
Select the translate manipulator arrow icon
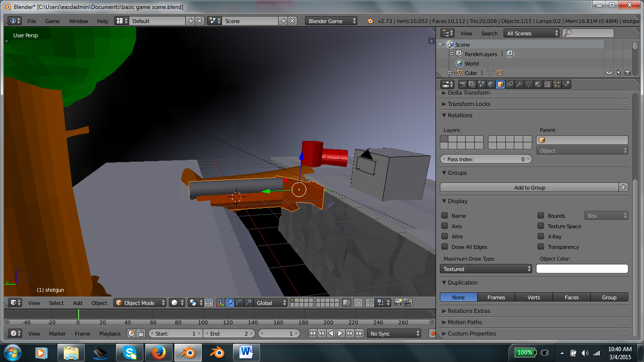[x=230, y=303]
